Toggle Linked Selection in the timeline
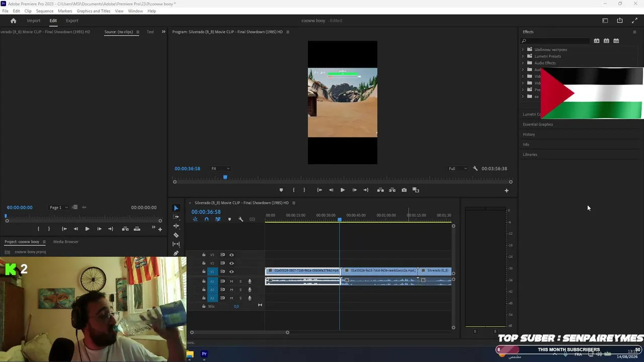Viewport: 644px width, 362px height. 218,219
